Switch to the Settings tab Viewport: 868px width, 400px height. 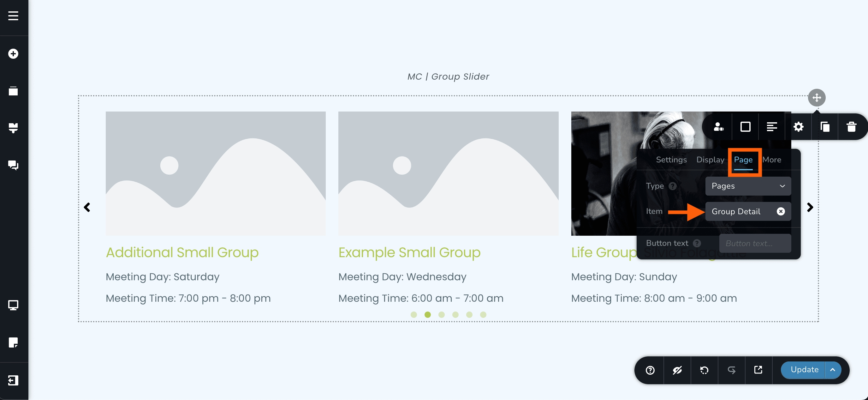click(671, 160)
